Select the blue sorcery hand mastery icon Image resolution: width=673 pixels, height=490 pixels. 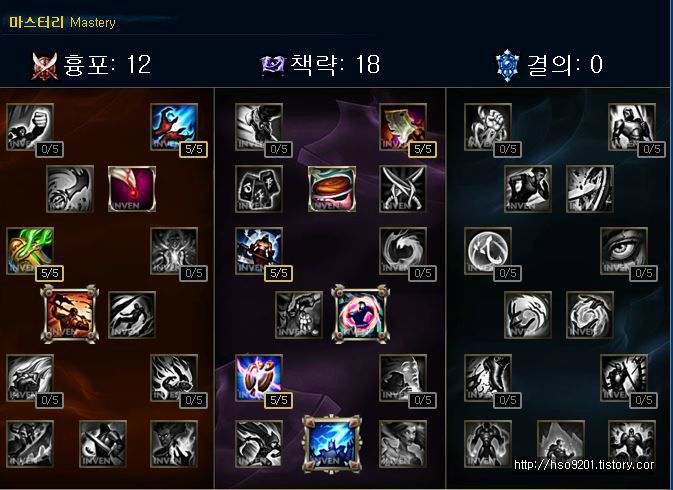pyautogui.click(x=174, y=127)
